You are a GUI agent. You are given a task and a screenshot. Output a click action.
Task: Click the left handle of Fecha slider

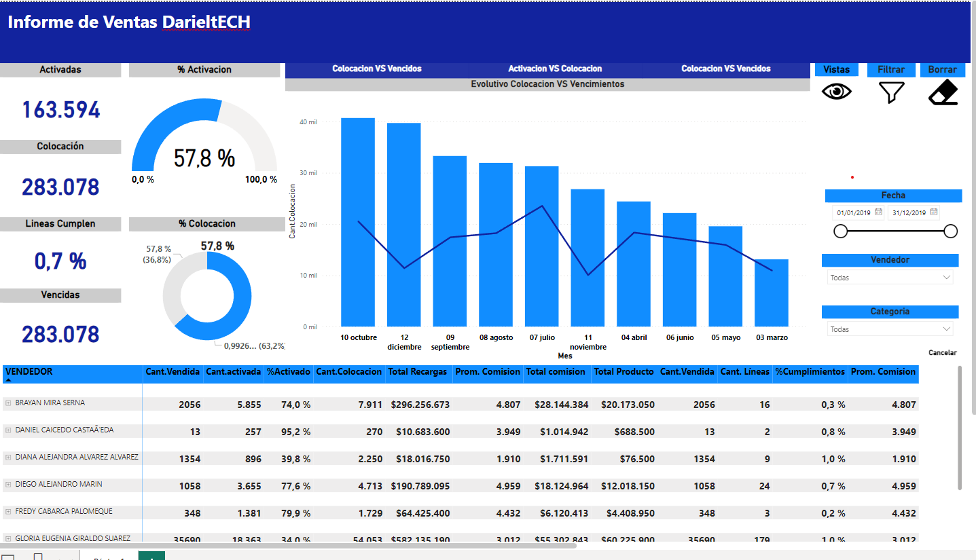click(x=841, y=231)
